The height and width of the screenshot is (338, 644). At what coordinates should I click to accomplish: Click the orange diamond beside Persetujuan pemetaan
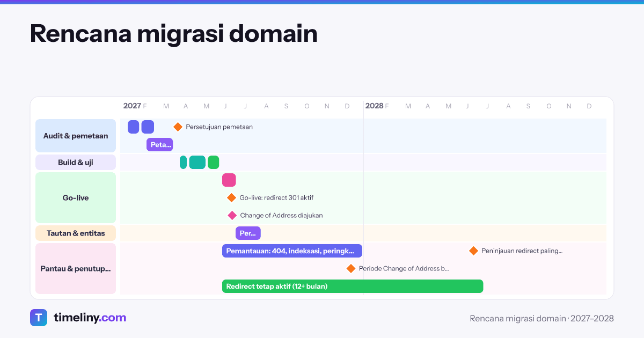pyautogui.click(x=178, y=127)
